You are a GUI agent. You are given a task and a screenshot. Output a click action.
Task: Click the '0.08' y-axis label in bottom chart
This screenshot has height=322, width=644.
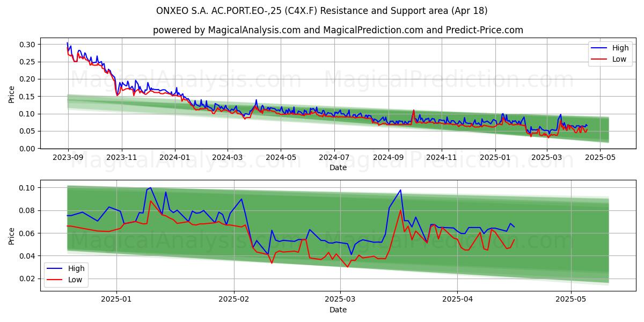pos(27,210)
